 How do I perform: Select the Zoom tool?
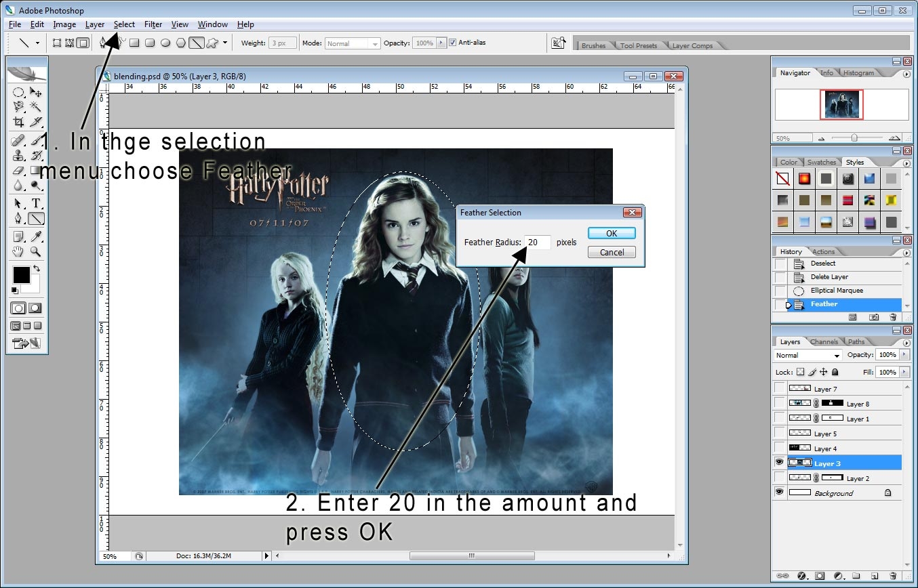click(x=36, y=251)
